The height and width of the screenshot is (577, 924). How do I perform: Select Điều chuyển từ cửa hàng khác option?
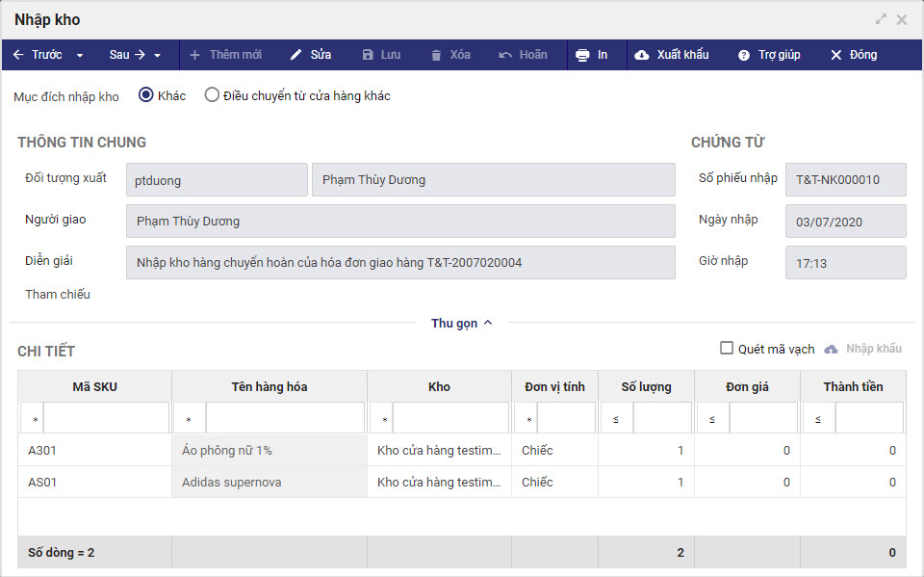[212, 95]
